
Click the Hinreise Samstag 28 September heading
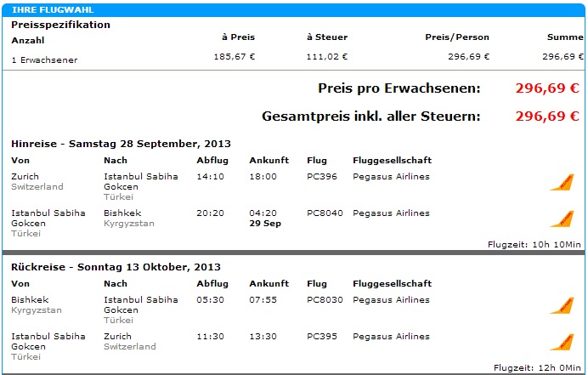(121, 144)
